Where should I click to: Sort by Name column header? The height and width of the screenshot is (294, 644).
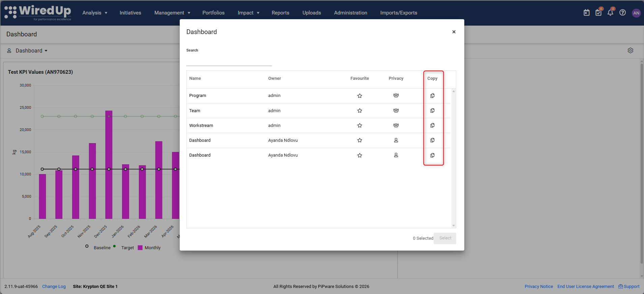(195, 78)
